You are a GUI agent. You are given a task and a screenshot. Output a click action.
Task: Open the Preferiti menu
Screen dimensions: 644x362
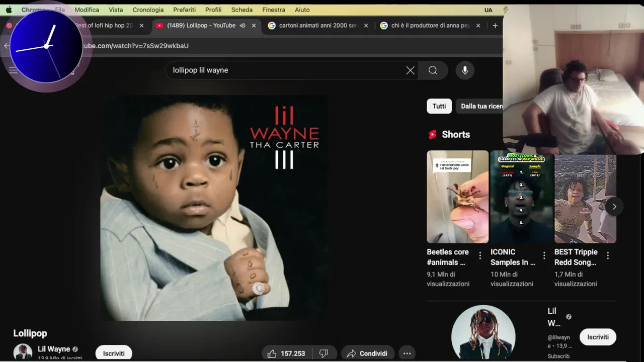pyautogui.click(x=184, y=10)
